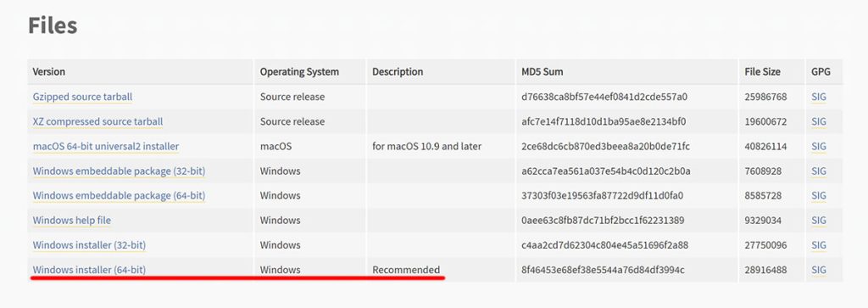Image resolution: width=868 pixels, height=308 pixels.
Task: Open SIG for Windows embeddable package (32-bit)
Action: click(x=819, y=171)
